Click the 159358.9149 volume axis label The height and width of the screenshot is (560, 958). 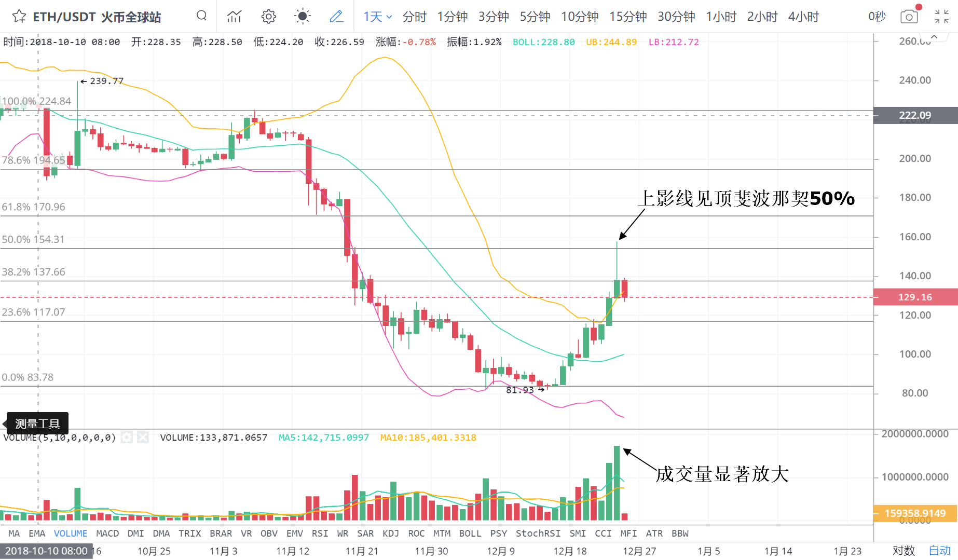915,513
